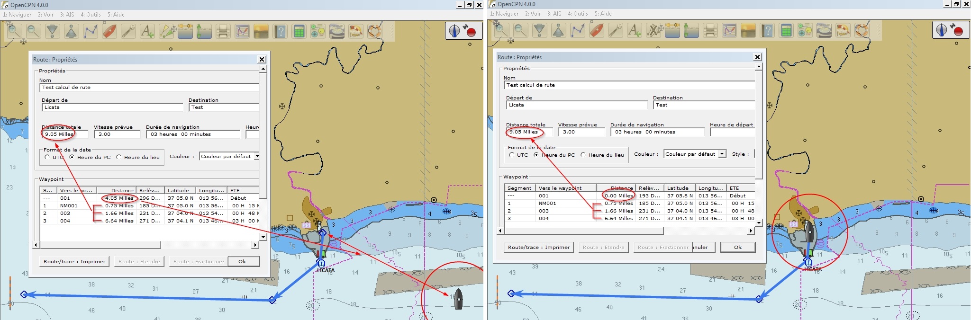
Task: Click the Nom field in left dialog
Action: pyautogui.click(x=149, y=88)
